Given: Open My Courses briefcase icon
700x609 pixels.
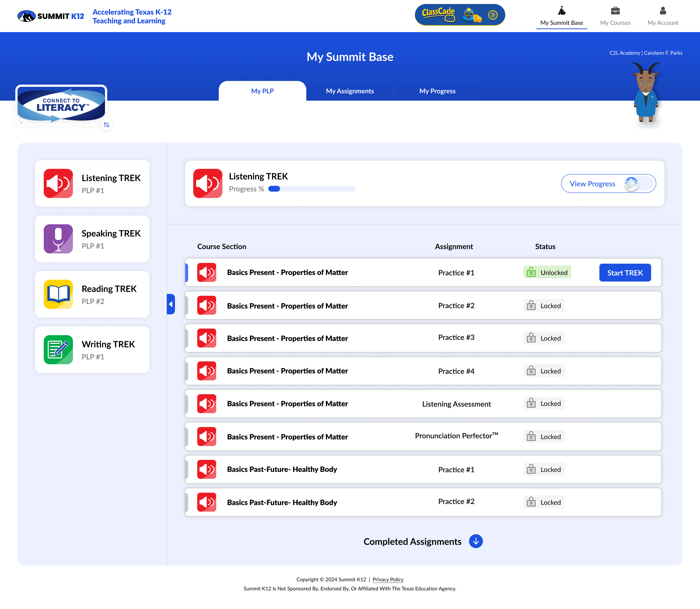Looking at the screenshot, I should click(x=615, y=11).
